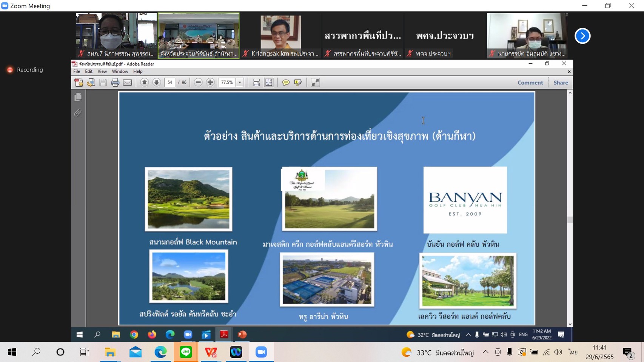Open LINE app on taskbar

pos(186,352)
